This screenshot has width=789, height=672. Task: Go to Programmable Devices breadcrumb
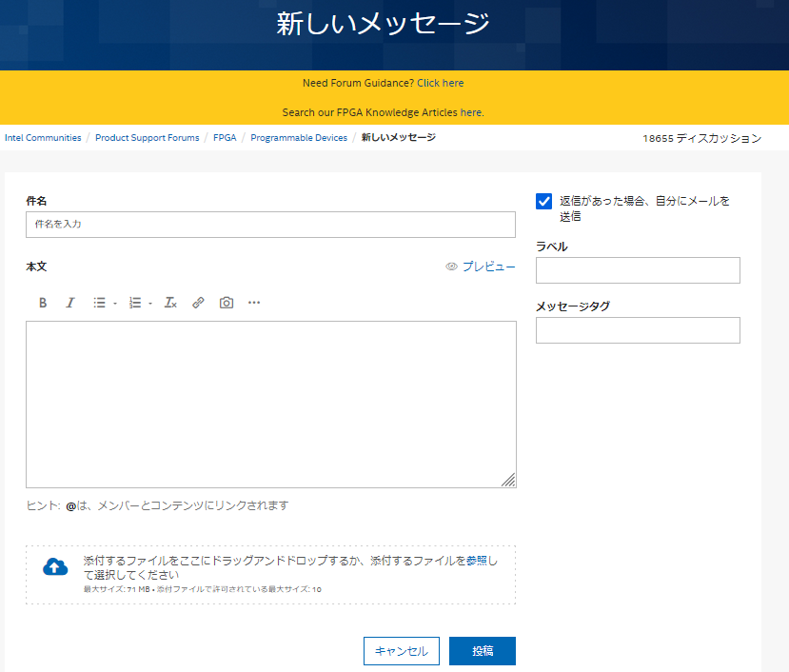tap(299, 137)
